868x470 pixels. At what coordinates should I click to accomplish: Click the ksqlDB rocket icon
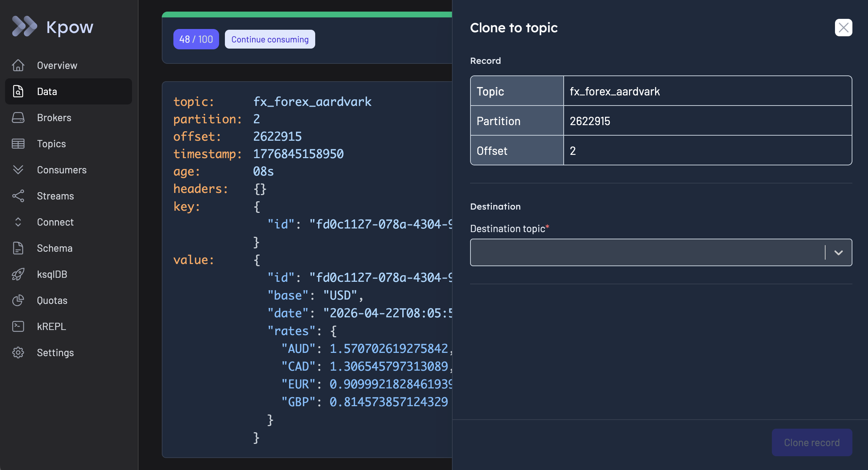[18, 274]
